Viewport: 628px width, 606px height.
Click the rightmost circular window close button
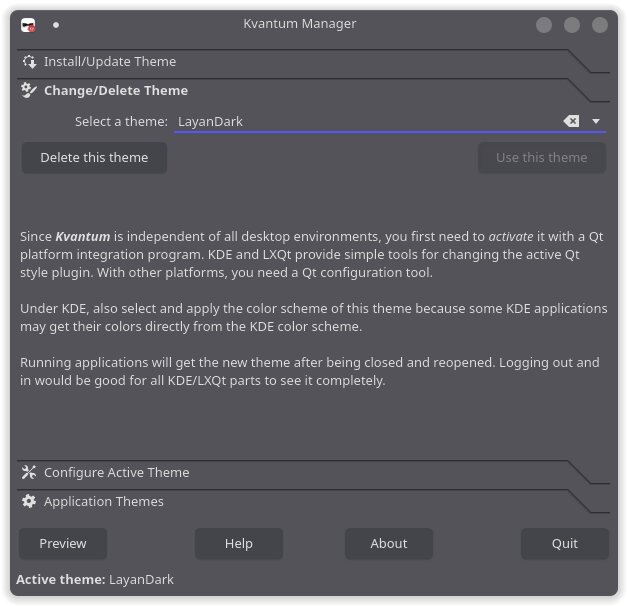(599, 25)
